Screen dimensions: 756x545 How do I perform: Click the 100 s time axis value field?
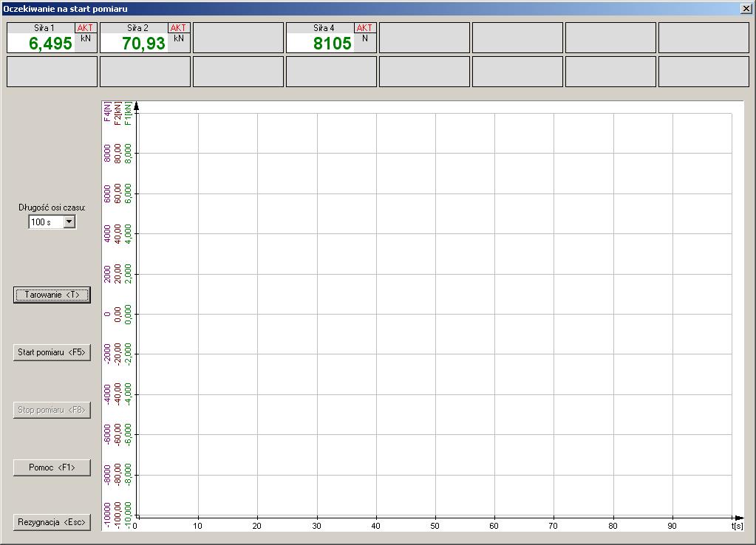click(x=47, y=222)
